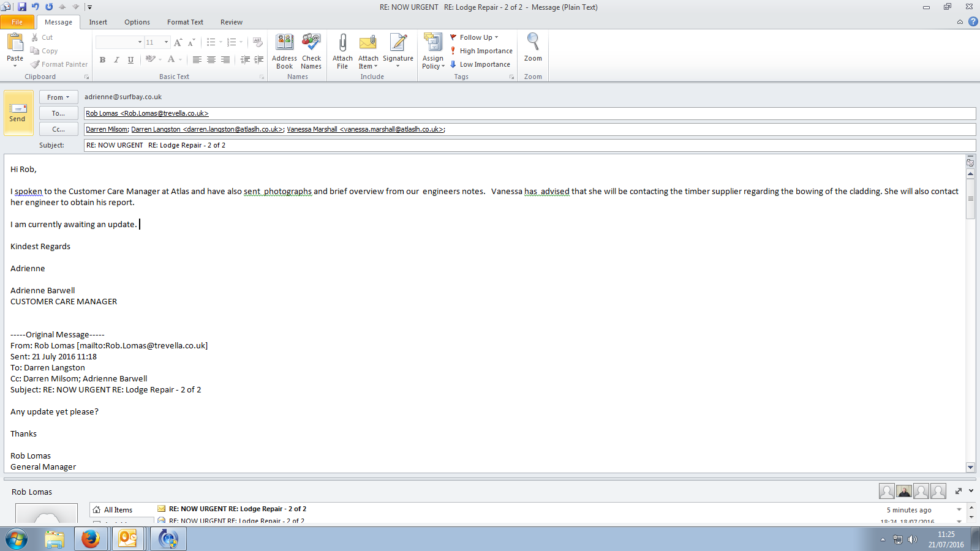This screenshot has width=980, height=551.
Task: Align text to the right
Action: (225, 59)
